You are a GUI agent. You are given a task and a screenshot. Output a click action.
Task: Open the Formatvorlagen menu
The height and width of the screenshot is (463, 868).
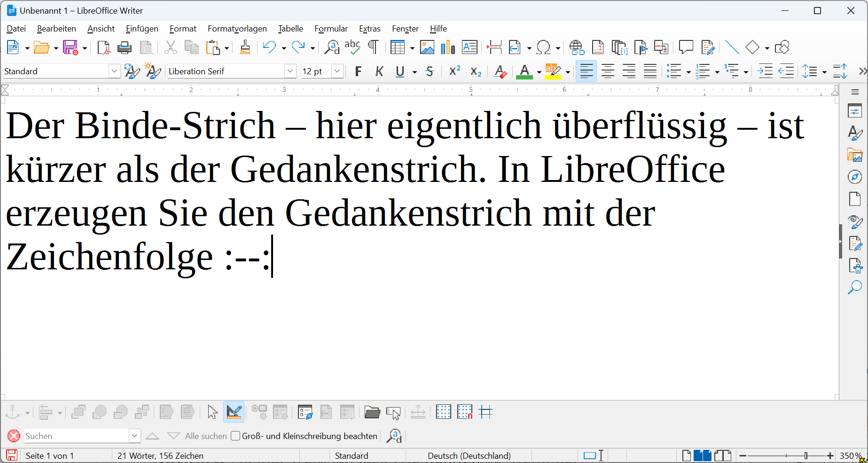tap(237, 29)
